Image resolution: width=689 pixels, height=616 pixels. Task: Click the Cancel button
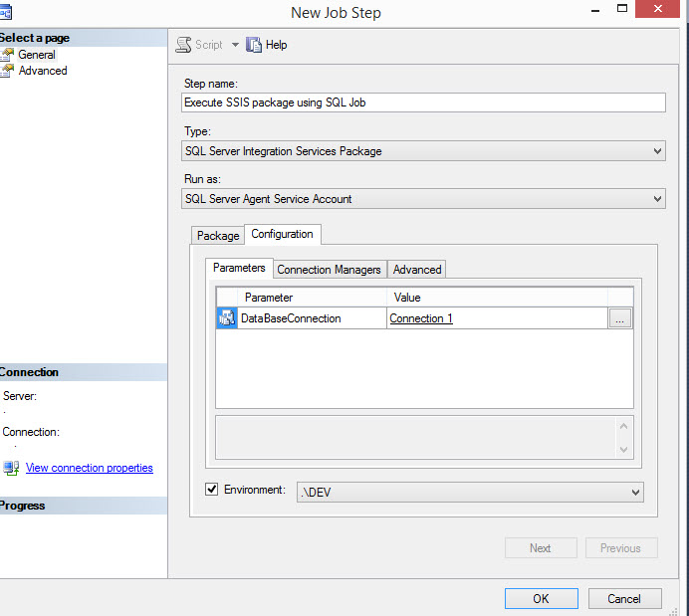pyautogui.click(x=624, y=599)
